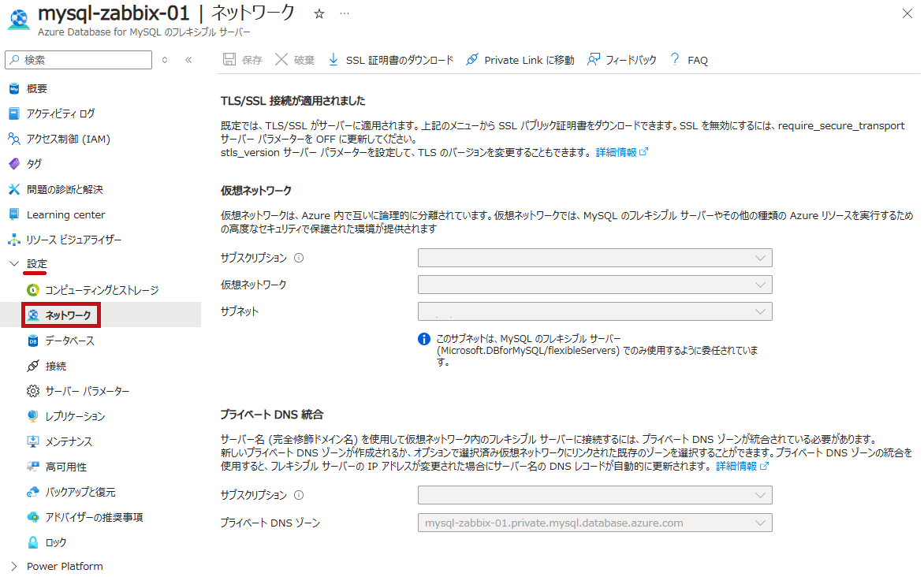Image resolution: width=924 pixels, height=577 pixels.
Task: Click the 破棄 discard X icon
Action: pos(281,60)
